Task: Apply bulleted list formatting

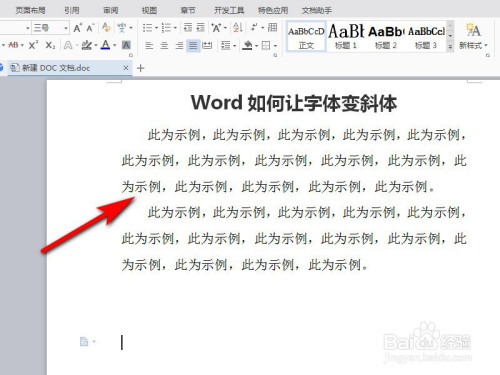Action: point(147,28)
